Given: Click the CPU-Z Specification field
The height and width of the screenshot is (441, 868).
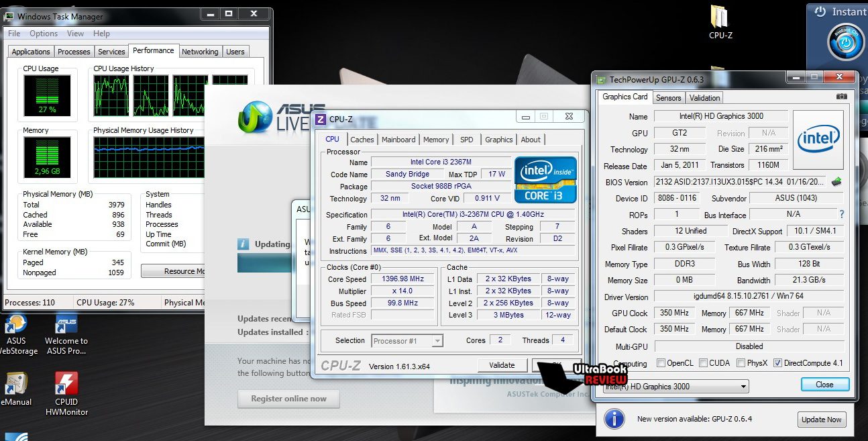Looking at the screenshot, I should [473, 215].
